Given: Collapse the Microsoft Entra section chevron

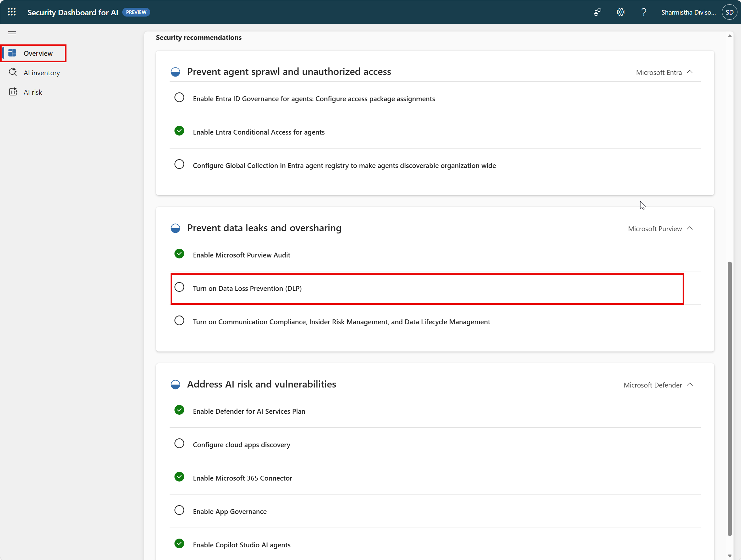Looking at the screenshot, I should coord(690,72).
